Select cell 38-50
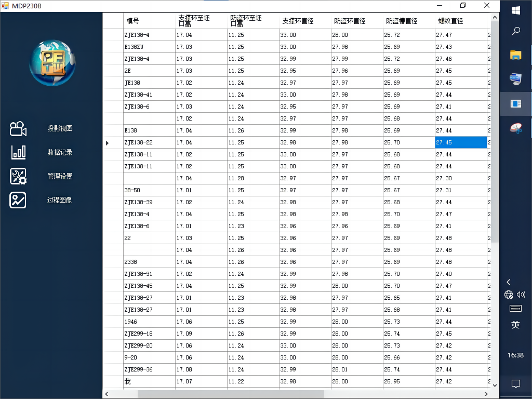The height and width of the screenshot is (399, 532). (x=149, y=190)
